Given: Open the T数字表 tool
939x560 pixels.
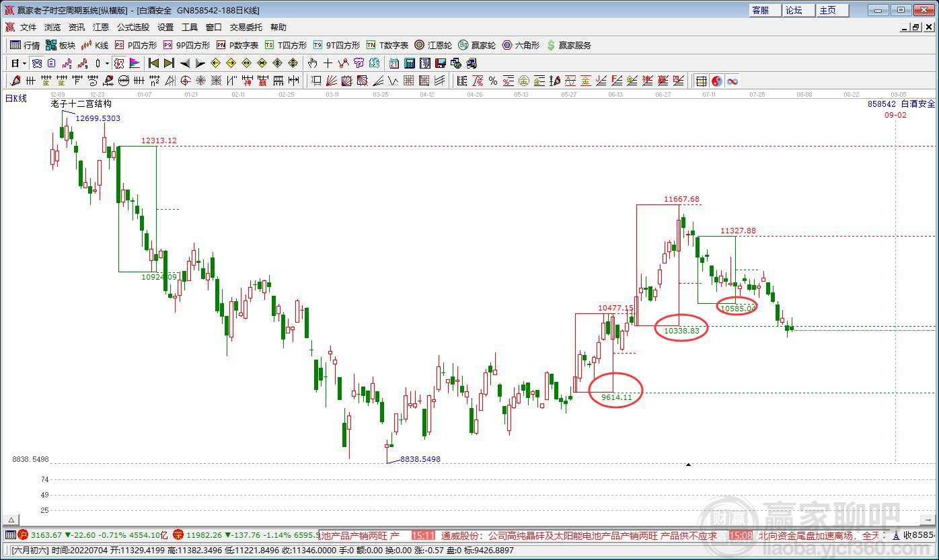Looking at the screenshot, I should (x=387, y=45).
